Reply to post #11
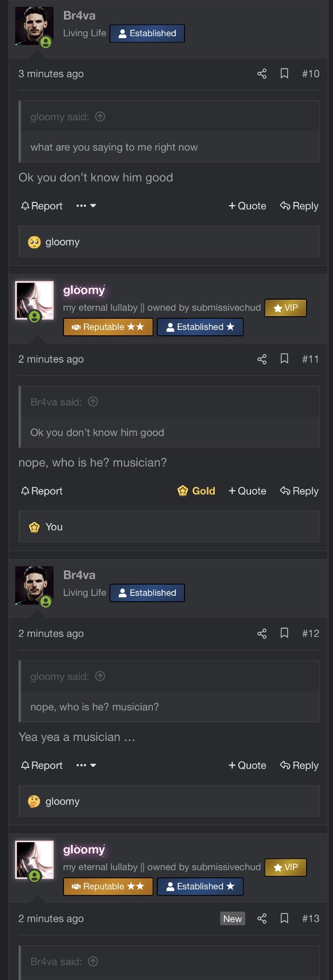Image resolution: width=333 pixels, height=980 pixels. pos(299,491)
